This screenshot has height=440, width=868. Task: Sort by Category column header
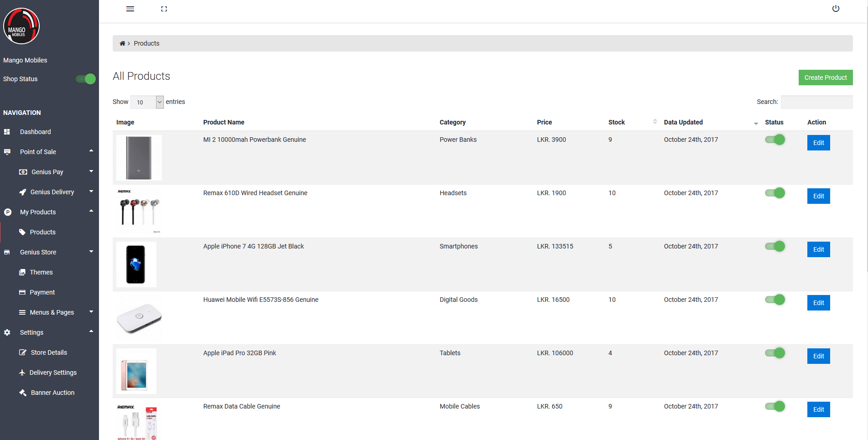coord(452,122)
